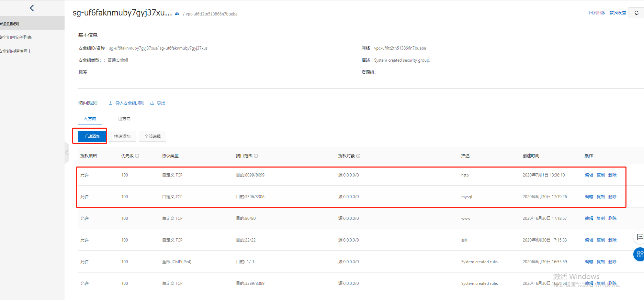Open the authorization object (授权对象) info icon
644x300 pixels.
tap(358, 156)
